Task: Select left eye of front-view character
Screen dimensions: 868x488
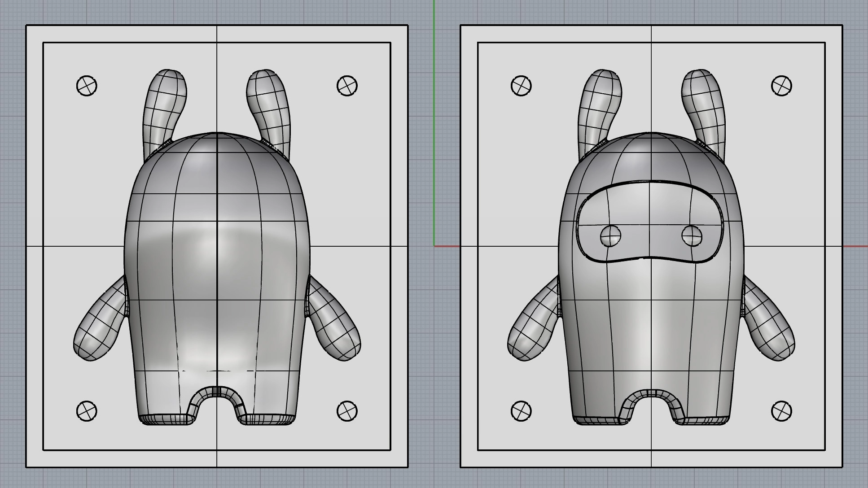Action: 610,235
